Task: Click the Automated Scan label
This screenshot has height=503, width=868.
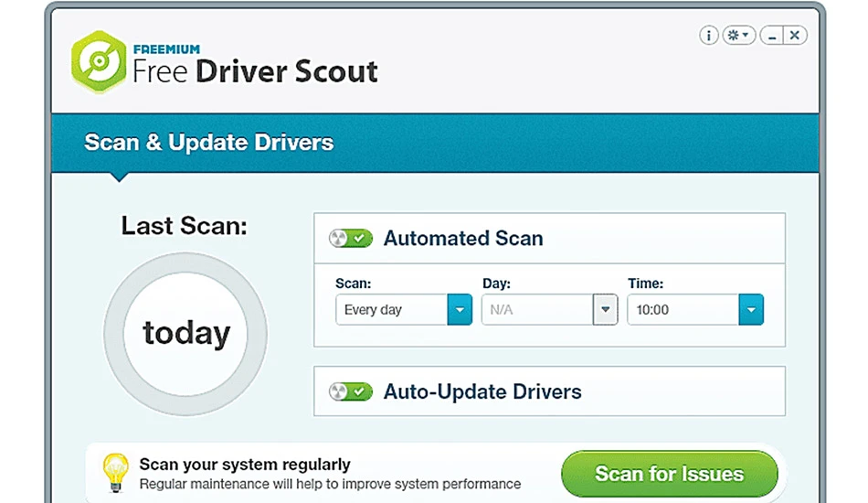Action: [463, 238]
